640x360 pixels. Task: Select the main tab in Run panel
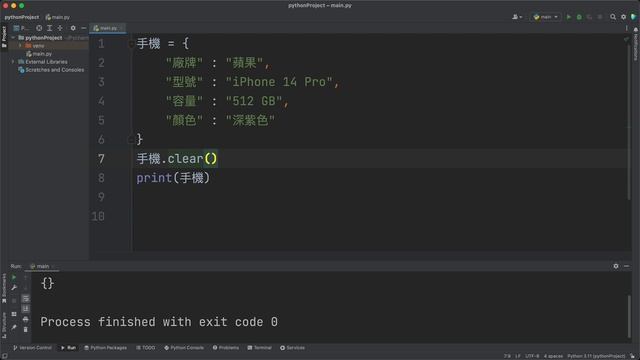click(42, 266)
